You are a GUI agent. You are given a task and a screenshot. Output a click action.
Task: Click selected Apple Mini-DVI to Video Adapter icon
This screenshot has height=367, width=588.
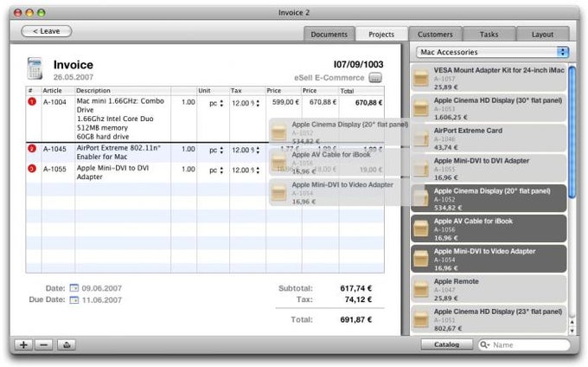tap(421, 259)
